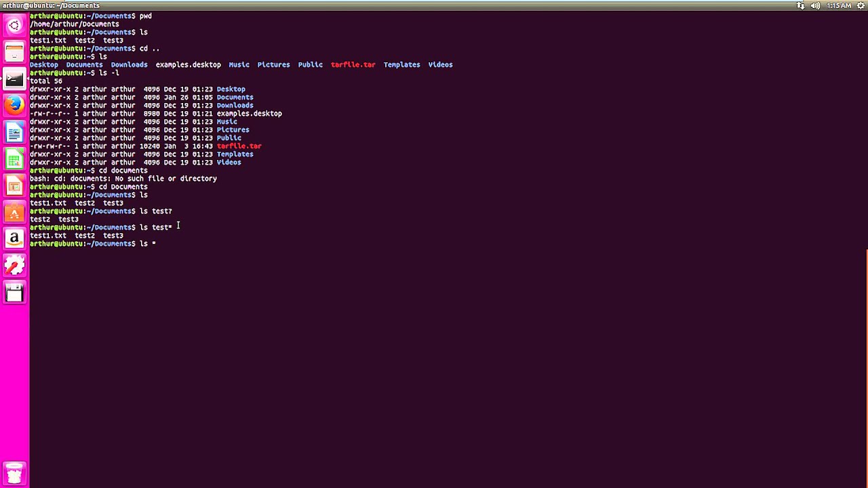Click the 'No such file or directory' error line

[123, 178]
